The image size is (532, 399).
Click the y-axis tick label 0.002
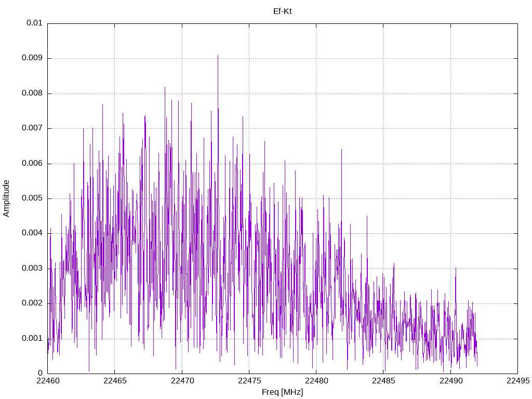(x=32, y=303)
